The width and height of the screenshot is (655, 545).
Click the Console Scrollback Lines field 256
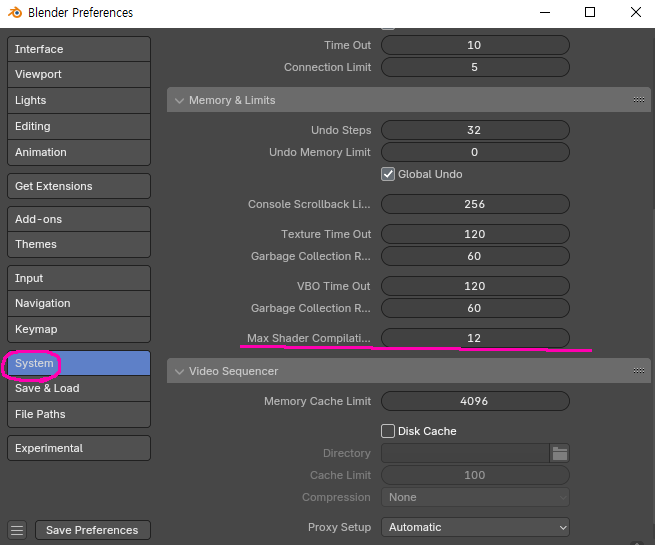click(x=475, y=204)
